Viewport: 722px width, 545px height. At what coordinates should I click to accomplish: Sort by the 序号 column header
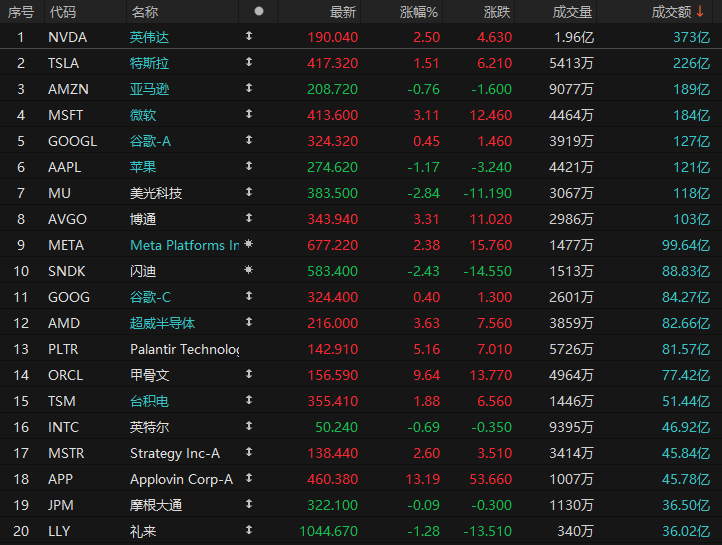coord(21,12)
